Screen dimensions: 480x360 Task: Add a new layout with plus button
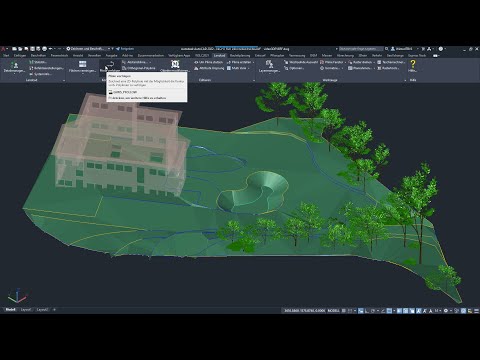pyautogui.click(x=55, y=310)
